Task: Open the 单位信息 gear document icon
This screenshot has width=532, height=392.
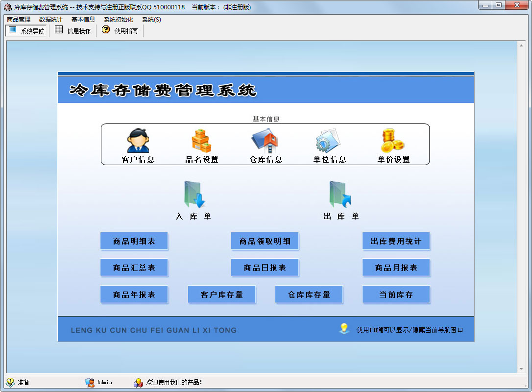Action: [x=328, y=141]
